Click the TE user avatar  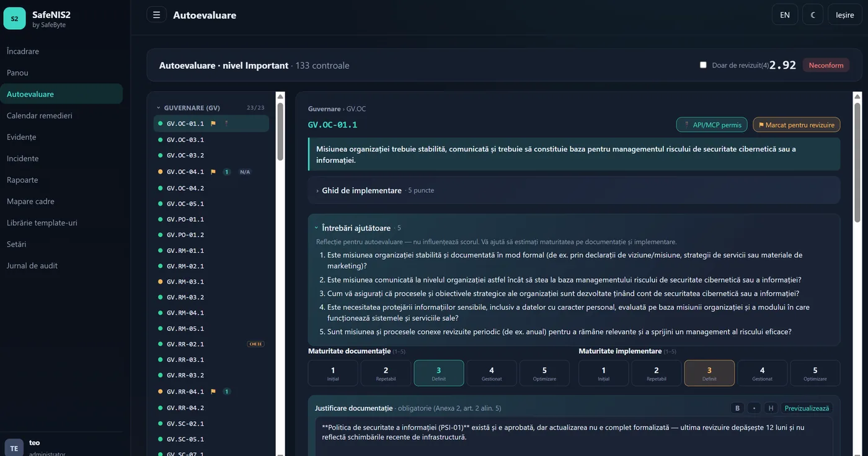pos(14,448)
